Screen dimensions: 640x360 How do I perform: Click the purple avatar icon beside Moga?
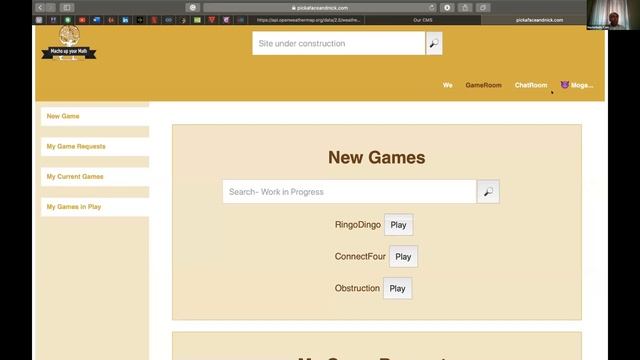click(x=564, y=84)
